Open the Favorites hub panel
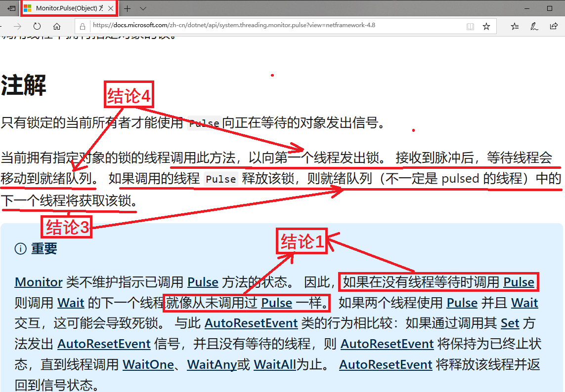 pos(515,25)
